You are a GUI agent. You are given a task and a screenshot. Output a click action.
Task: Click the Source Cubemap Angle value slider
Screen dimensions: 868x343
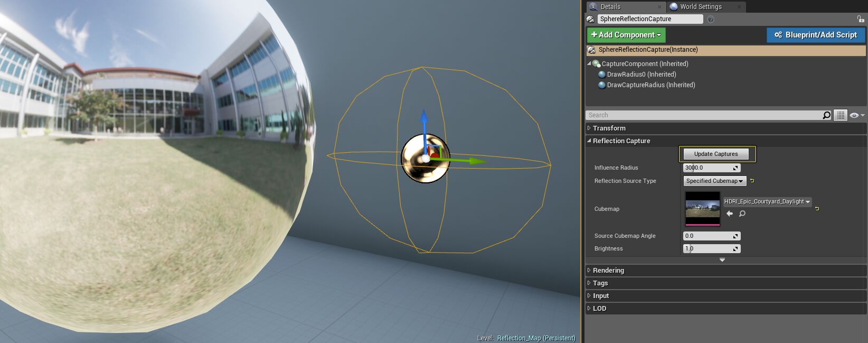(x=712, y=236)
